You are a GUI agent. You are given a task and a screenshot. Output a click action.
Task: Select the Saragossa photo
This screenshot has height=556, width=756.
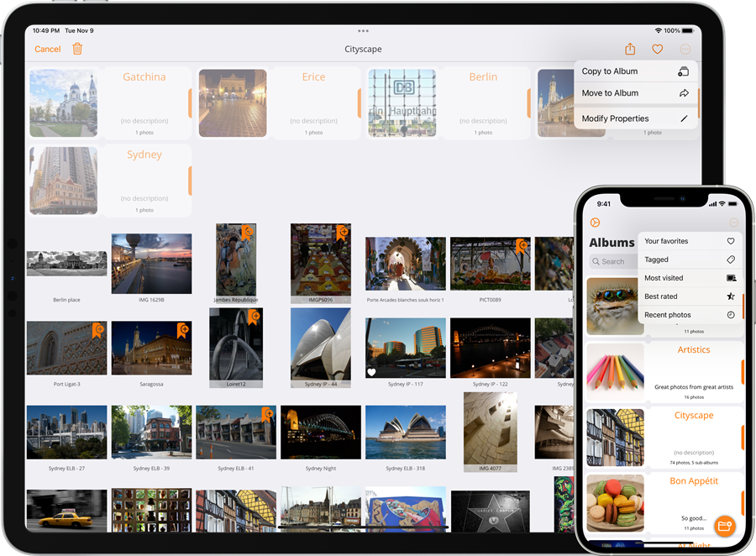pos(151,348)
